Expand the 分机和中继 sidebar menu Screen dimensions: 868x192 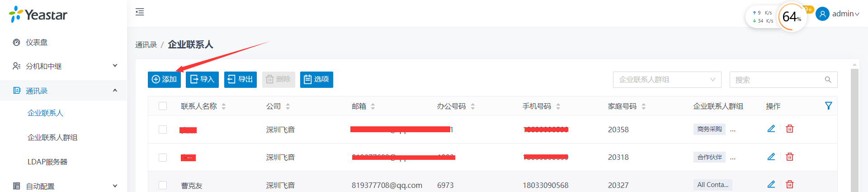pyautogui.click(x=63, y=66)
